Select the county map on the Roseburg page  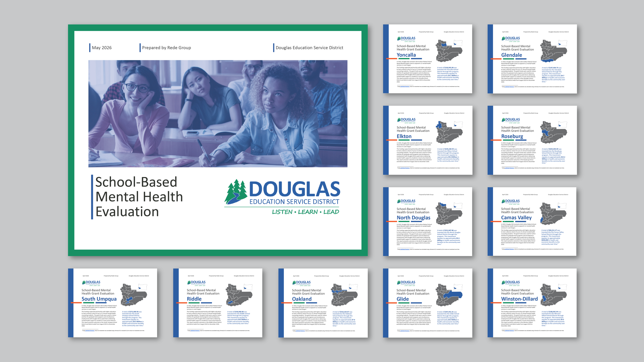[x=554, y=132]
